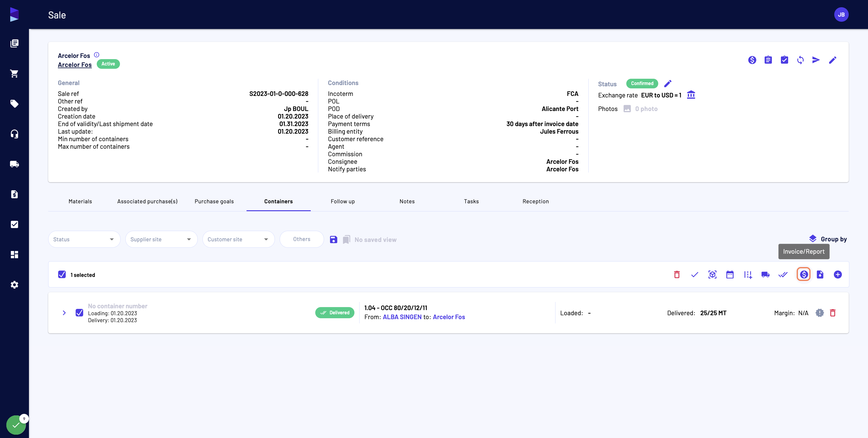Click the clipboard icon in sale header

point(768,60)
